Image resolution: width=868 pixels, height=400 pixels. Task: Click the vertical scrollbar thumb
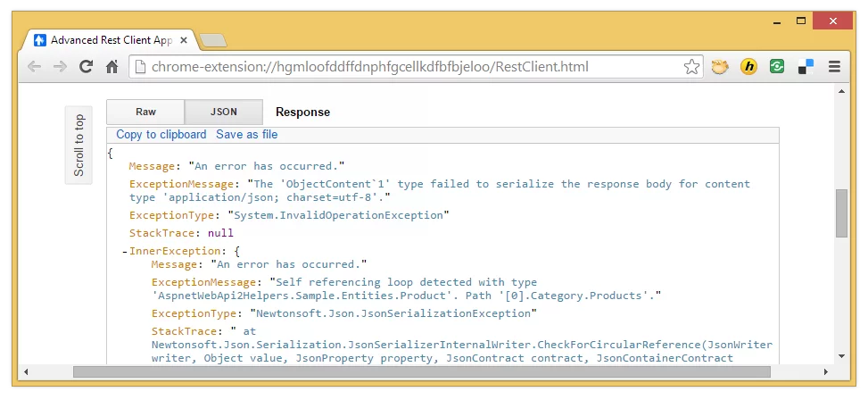[841, 213]
